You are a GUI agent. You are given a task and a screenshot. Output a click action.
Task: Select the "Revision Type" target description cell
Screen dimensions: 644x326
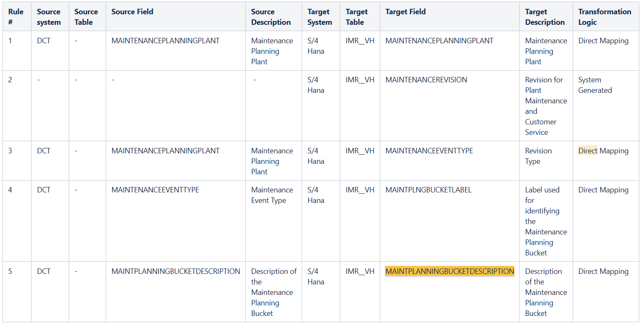(538, 156)
